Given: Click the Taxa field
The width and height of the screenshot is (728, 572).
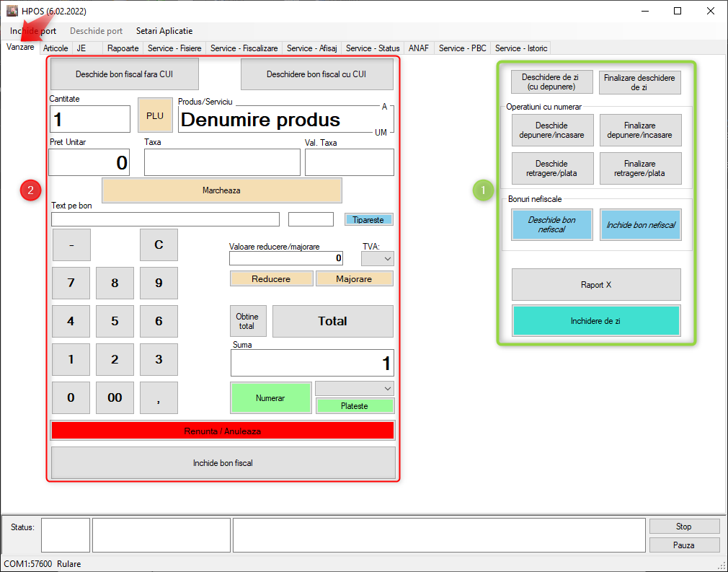Looking at the screenshot, I should [223, 162].
